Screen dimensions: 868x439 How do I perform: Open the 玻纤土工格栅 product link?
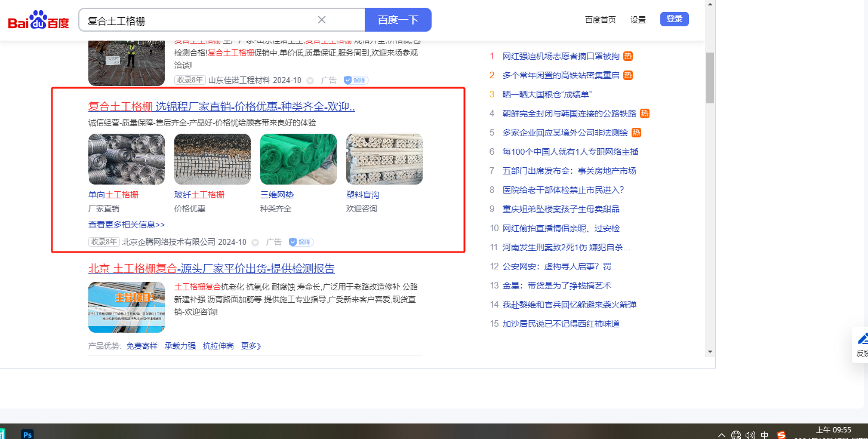click(199, 195)
